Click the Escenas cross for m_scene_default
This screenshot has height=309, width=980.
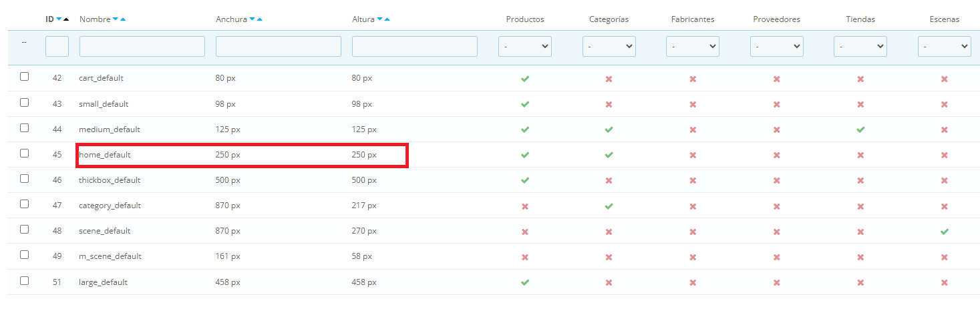[x=944, y=257]
